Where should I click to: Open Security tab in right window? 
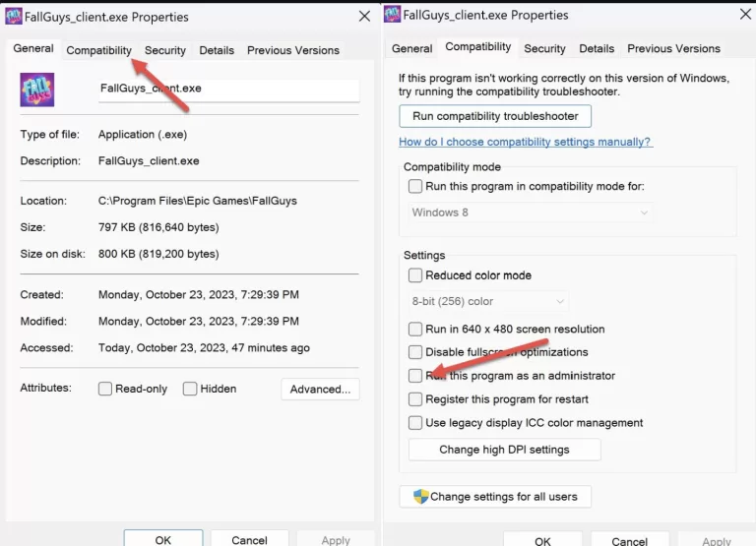[x=544, y=48]
